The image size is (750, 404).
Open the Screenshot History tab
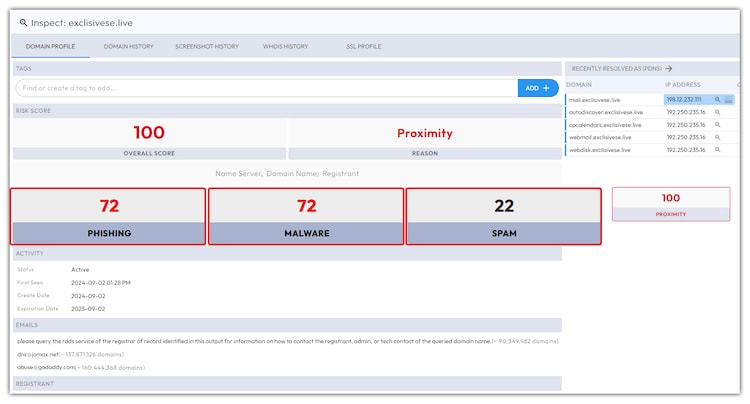coord(207,46)
